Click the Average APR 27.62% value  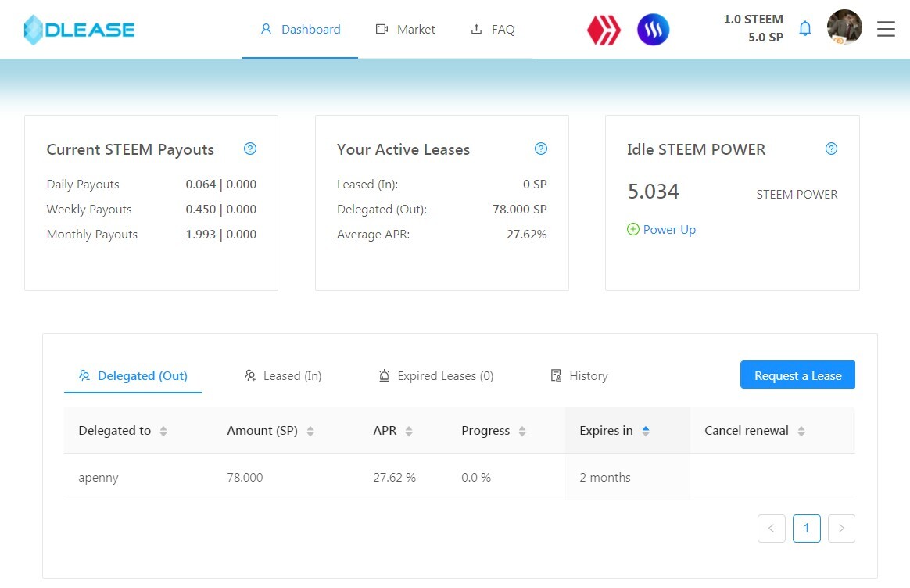526,234
